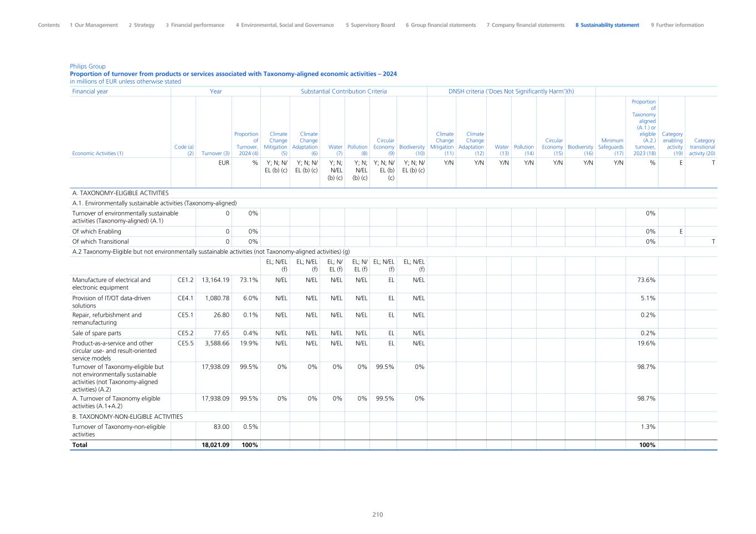Screen dimensions: 756x534
Task: Select the Sustainability statement tab
Action: (607, 25)
